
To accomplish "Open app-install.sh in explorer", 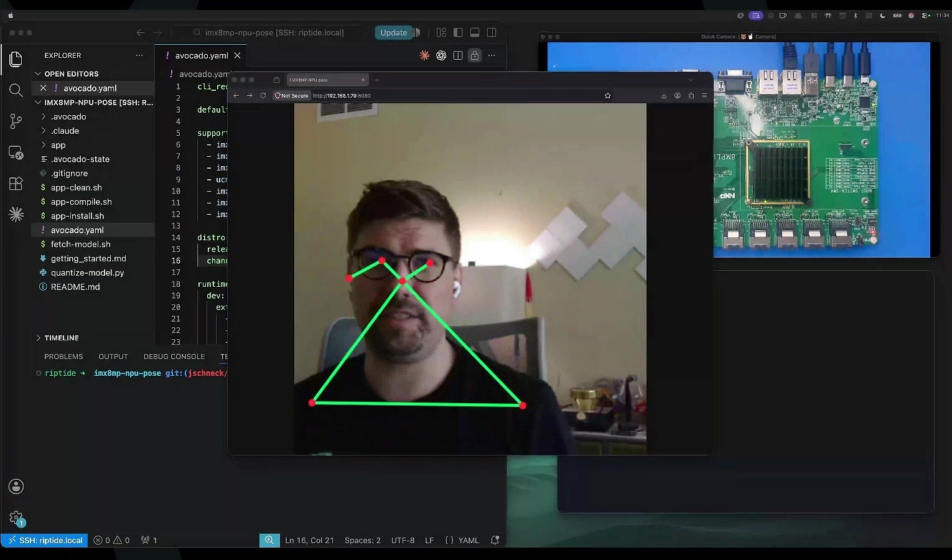I will (x=78, y=216).
